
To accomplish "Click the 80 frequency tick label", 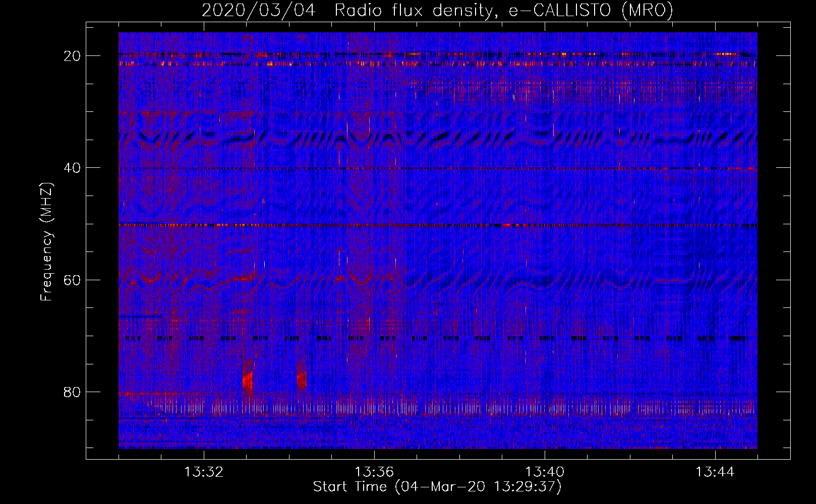I will 73,392.
